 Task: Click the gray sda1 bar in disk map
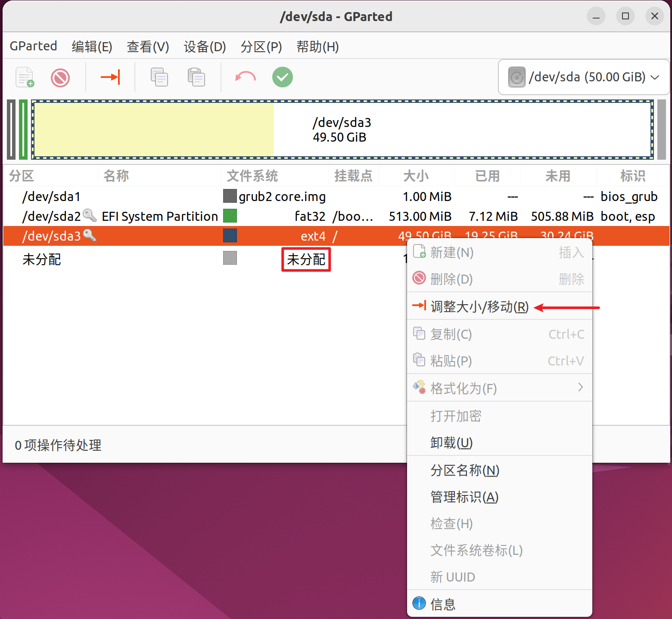[11, 129]
